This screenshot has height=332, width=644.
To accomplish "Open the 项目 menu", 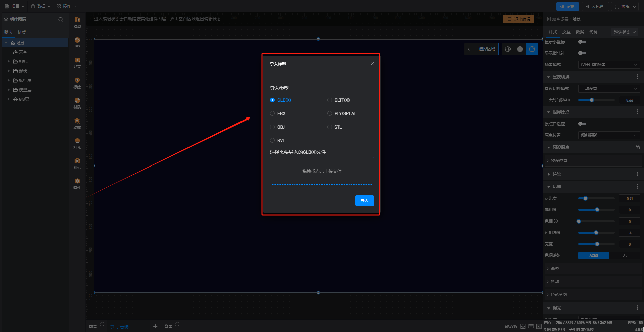I will click(x=15, y=6).
